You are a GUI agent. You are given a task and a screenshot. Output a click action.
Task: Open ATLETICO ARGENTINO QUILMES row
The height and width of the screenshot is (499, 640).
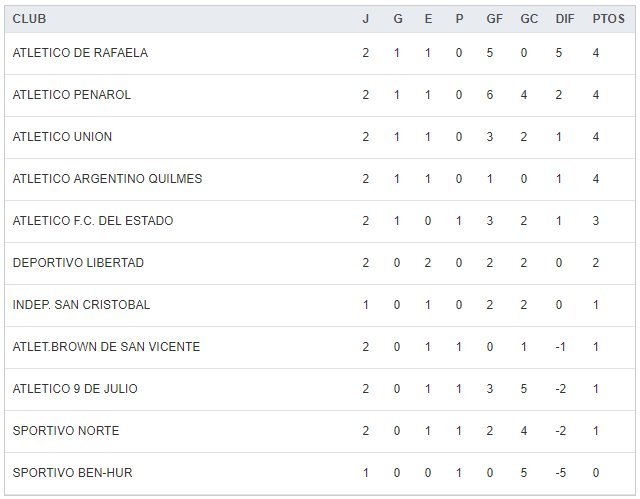click(x=107, y=179)
